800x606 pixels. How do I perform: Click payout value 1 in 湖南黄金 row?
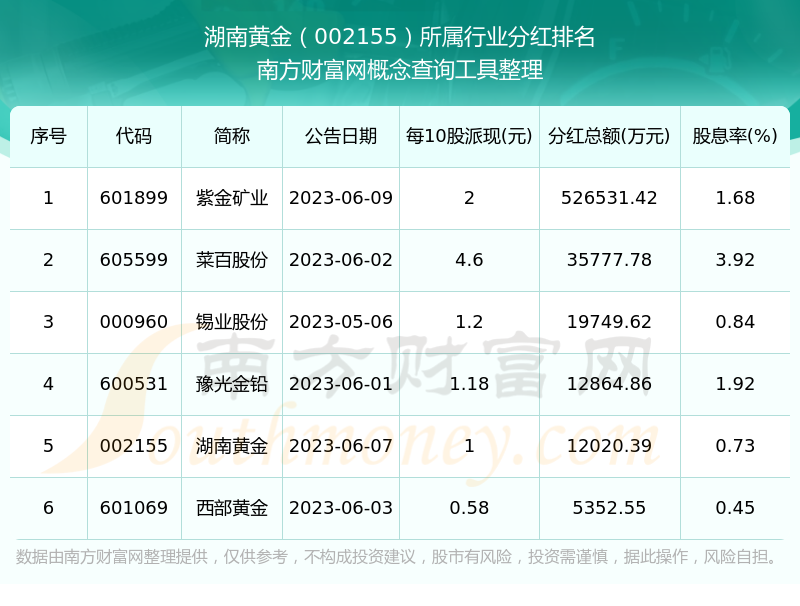coord(469,446)
